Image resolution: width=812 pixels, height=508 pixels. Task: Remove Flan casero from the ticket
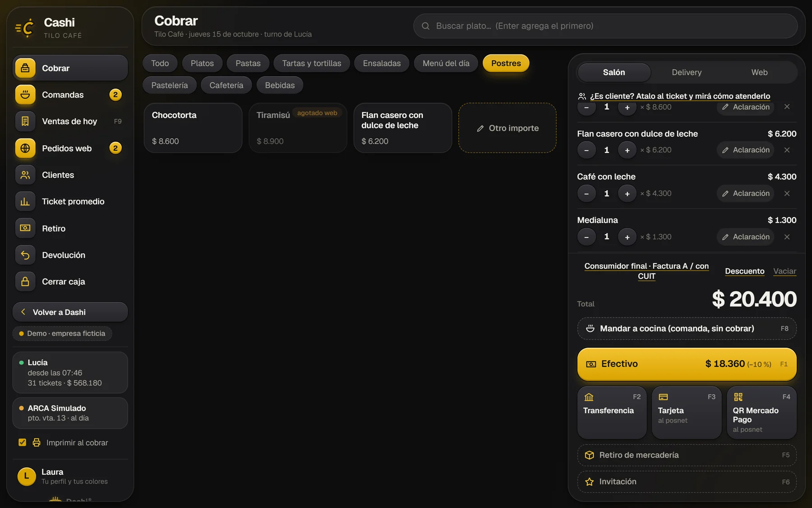pyautogui.click(x=787, y=150)
